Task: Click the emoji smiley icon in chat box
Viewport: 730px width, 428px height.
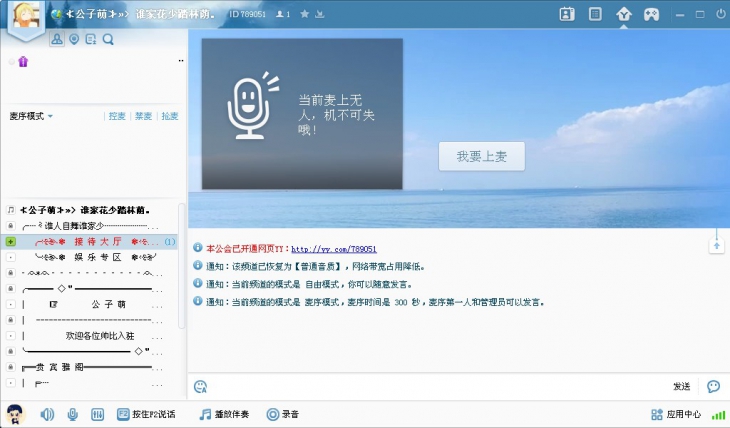Action: pos(200,386)
